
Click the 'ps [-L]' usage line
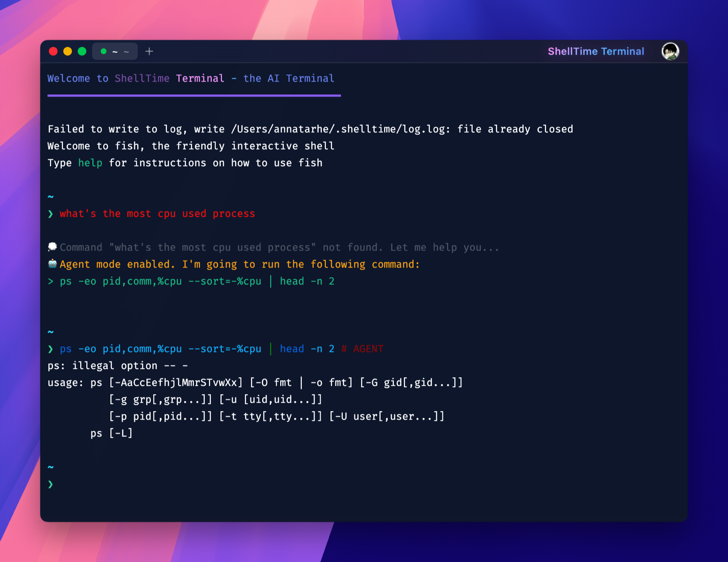(x=112, y=433)
